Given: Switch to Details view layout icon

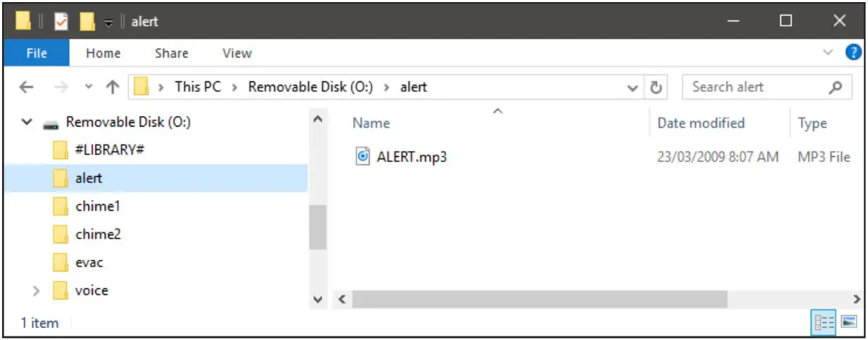Looking at the screenshot, I should click(824, 322).
